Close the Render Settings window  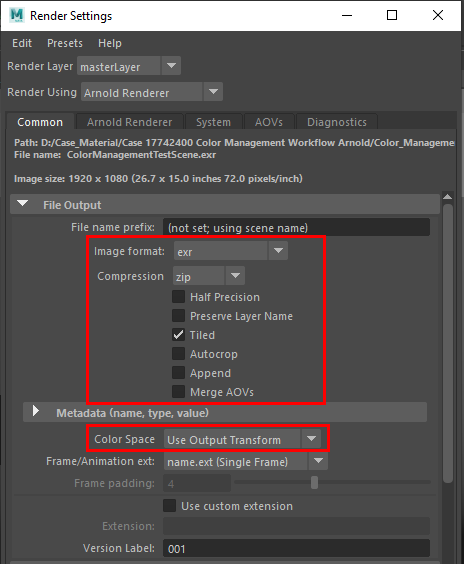pyautogui.click(x=438, y=15)
